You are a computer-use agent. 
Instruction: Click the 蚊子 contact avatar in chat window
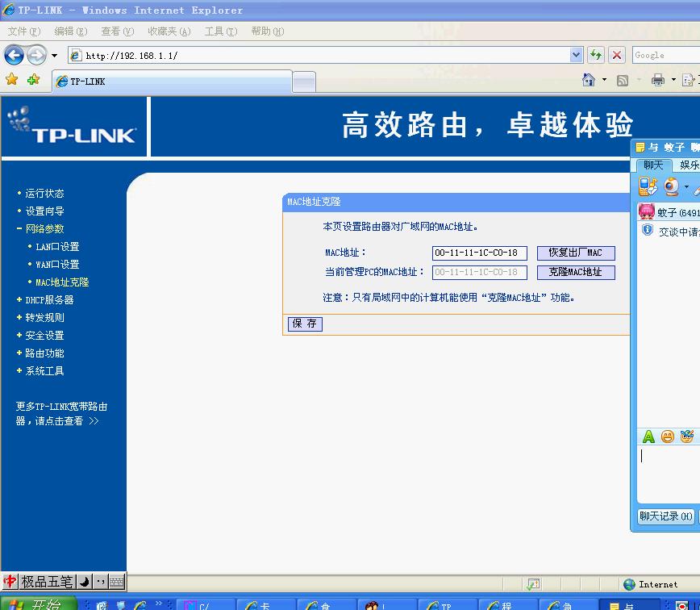pos(646,211)
